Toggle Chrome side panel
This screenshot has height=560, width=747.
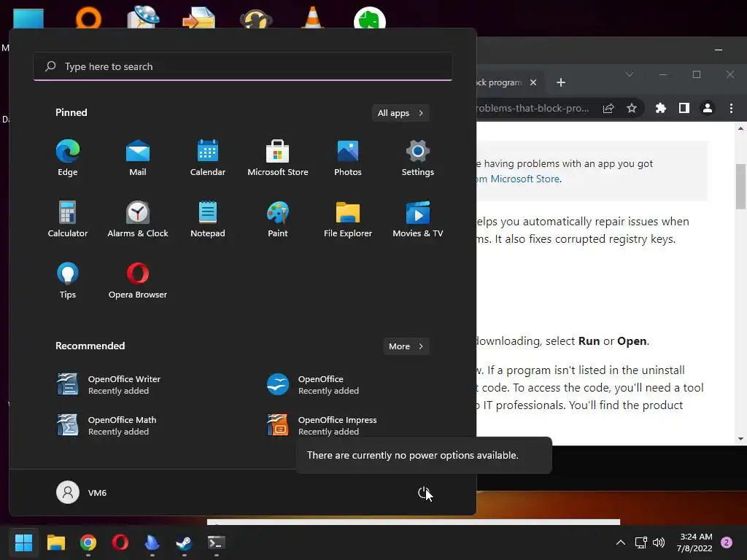tap(684, 108)
